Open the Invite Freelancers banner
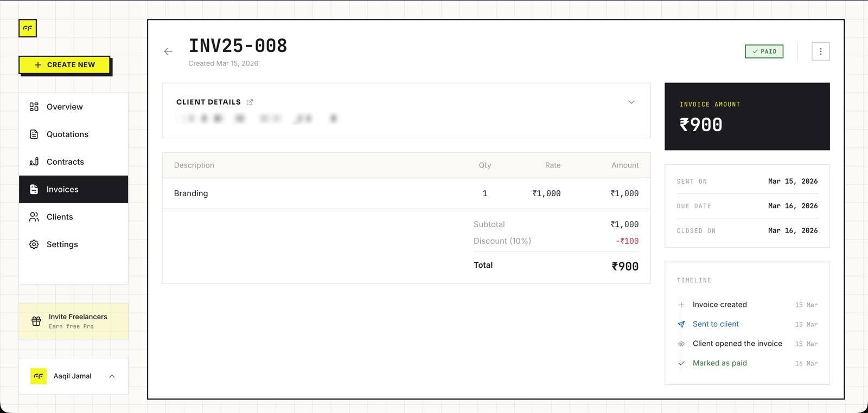Screen dimensions: 868x413 (x=74, y=321)
